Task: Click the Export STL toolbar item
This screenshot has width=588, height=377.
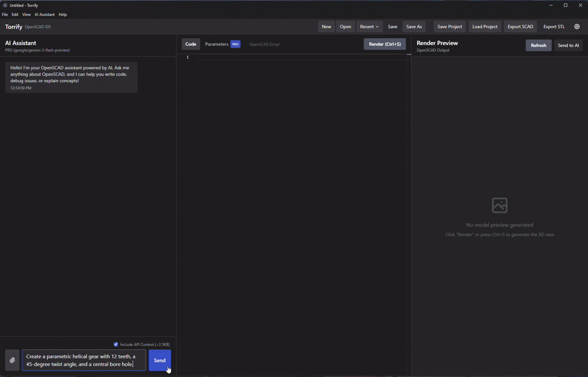Action: [x=553, y=26]
